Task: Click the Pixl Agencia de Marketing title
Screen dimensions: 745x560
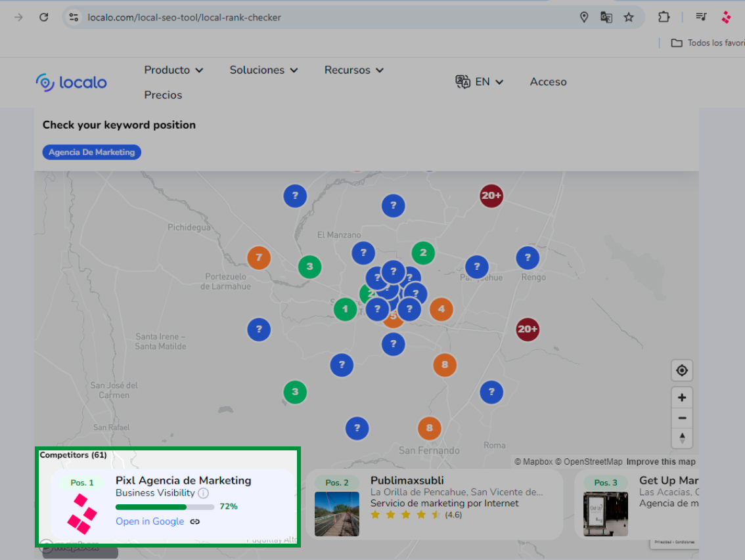Action: pyautogui.click(x=183, y=481)
